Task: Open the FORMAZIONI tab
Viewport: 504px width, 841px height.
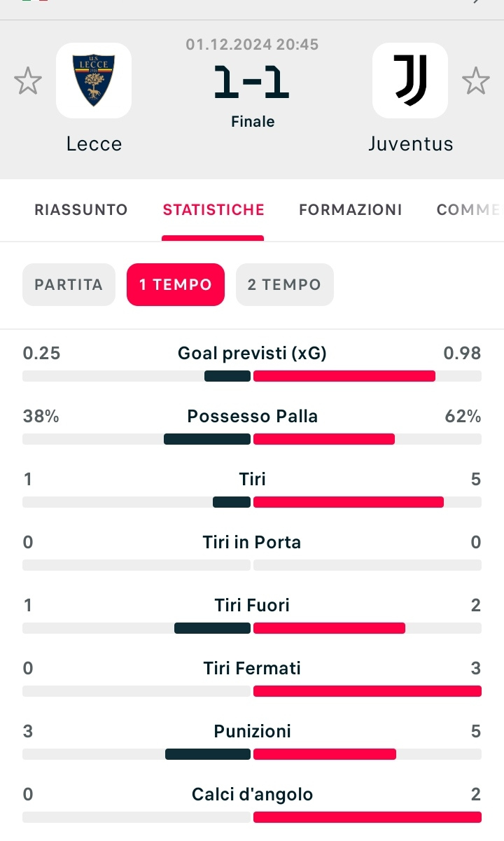Action: pyautogui.click(x=351, y=209)
